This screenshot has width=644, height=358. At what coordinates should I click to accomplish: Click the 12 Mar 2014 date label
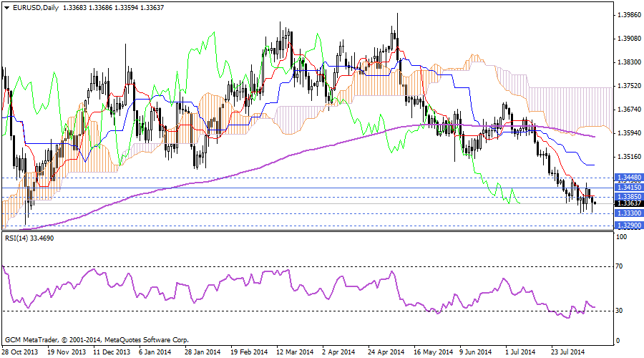[x=294, y=352]
